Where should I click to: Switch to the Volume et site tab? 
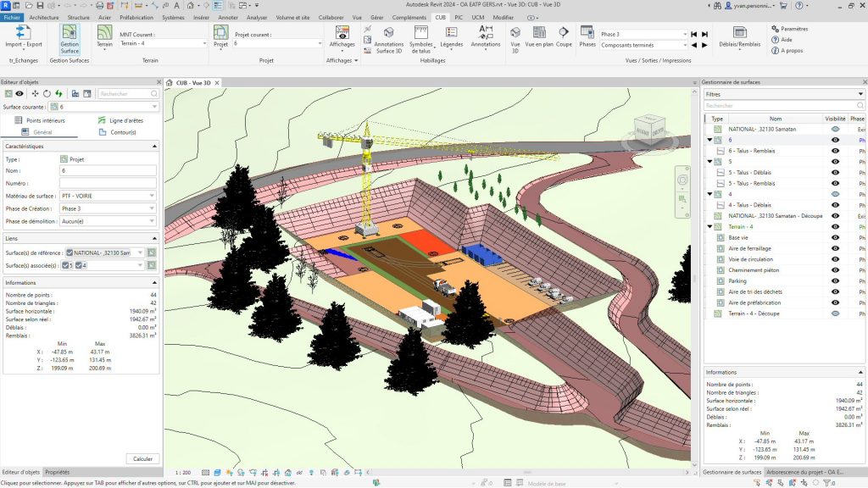(292, 18)
